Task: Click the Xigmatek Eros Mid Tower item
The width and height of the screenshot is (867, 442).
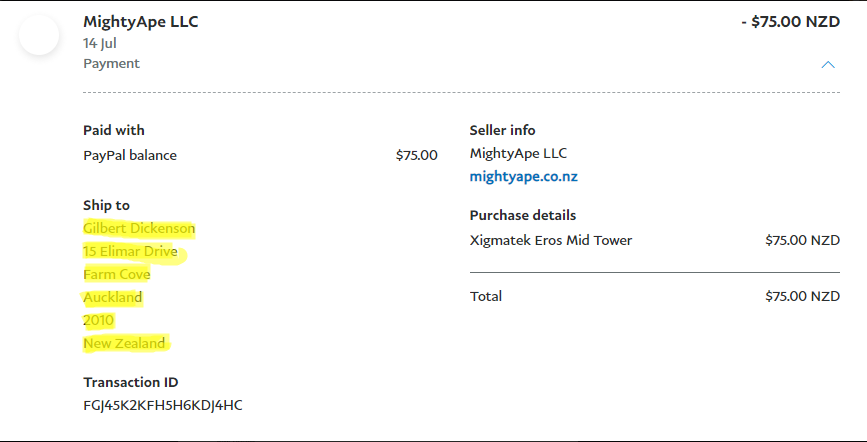Action: [551, 240]
